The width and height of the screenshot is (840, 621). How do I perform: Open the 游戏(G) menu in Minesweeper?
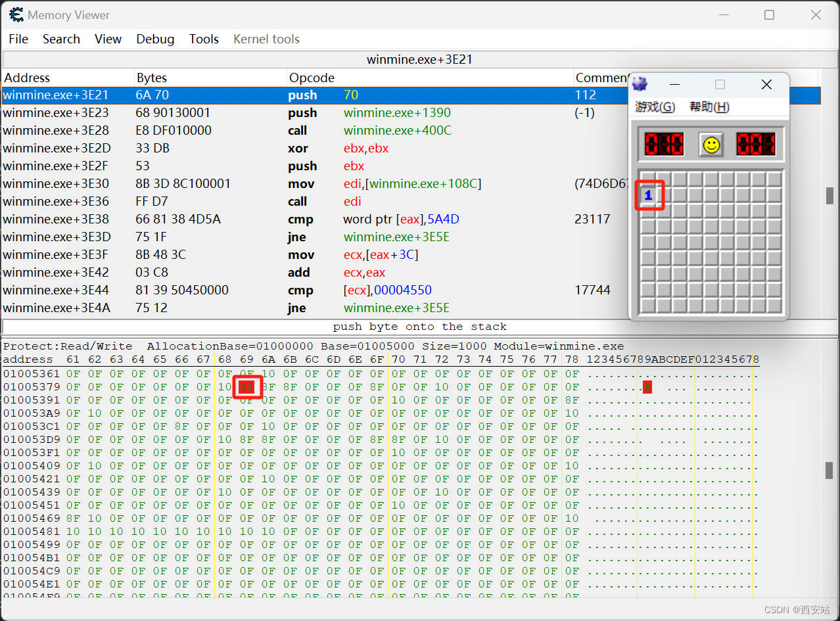(x=655, y=106)
